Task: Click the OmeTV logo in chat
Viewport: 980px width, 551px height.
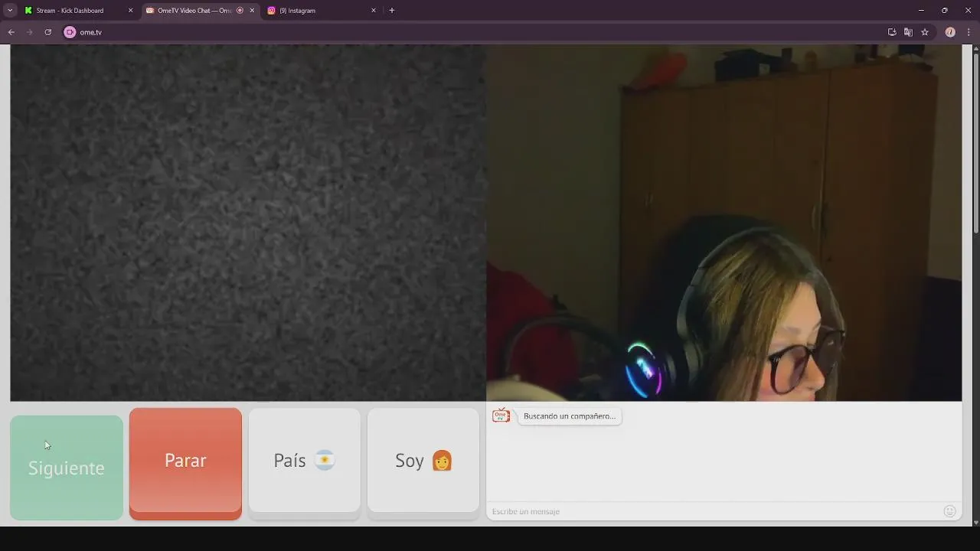Action: click(501, 416)
